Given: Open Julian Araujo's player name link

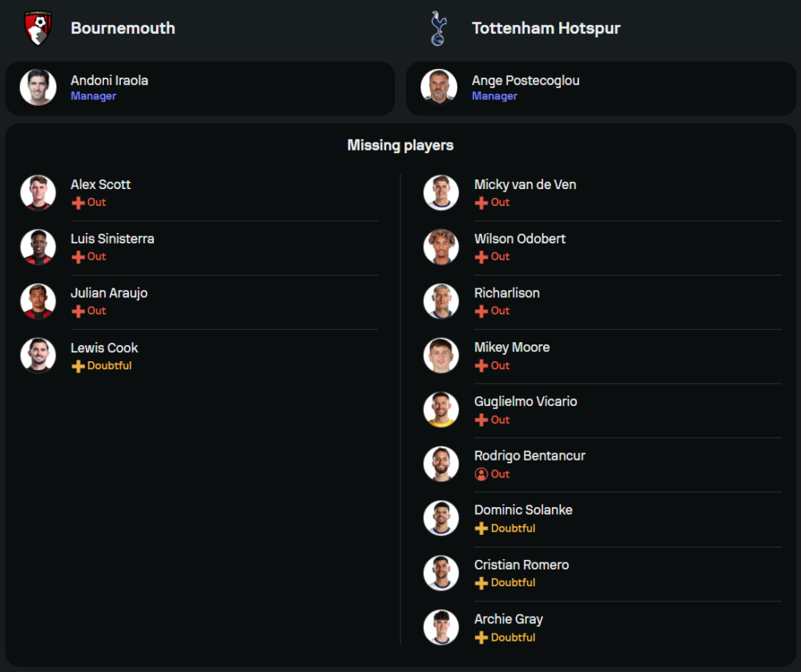Looking at the screenshot, I should pyautogui.click(x=108, y=293).
